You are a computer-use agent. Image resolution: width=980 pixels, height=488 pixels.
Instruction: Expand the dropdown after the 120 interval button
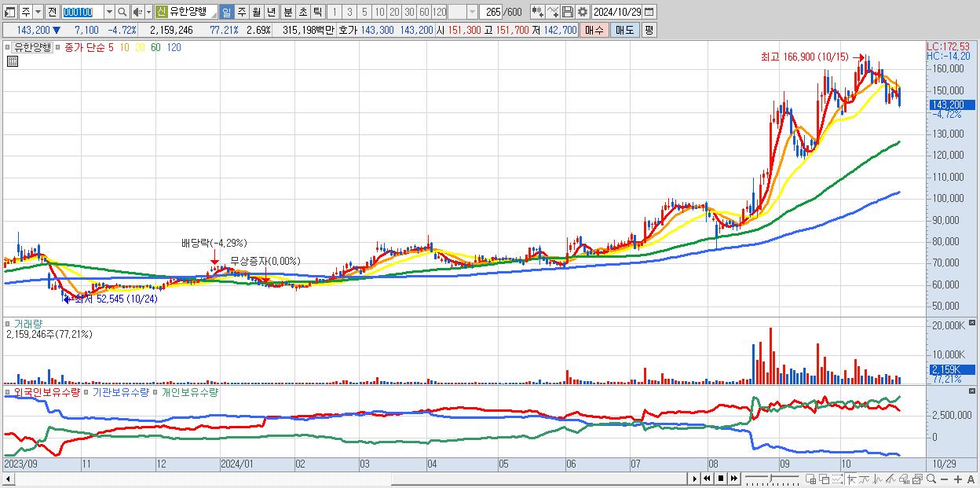point(471,13)
